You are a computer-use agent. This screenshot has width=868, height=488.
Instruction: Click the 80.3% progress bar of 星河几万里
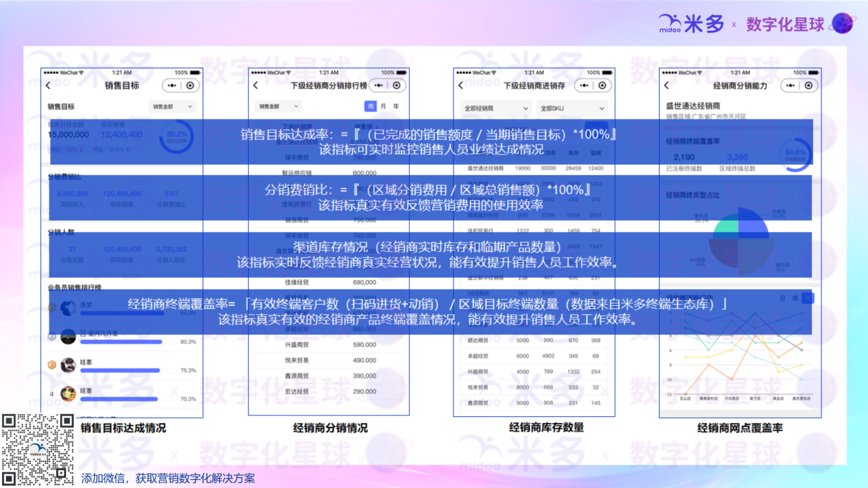click(x=121, y=342)
